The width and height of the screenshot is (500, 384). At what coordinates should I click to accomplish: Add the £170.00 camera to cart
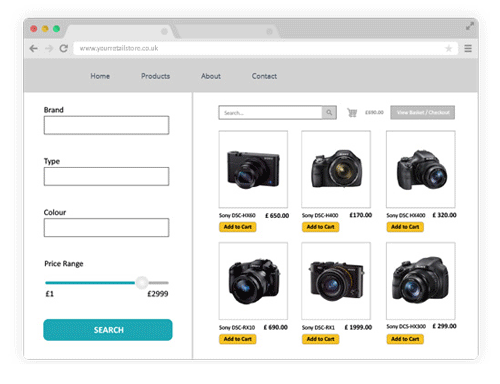320,227
